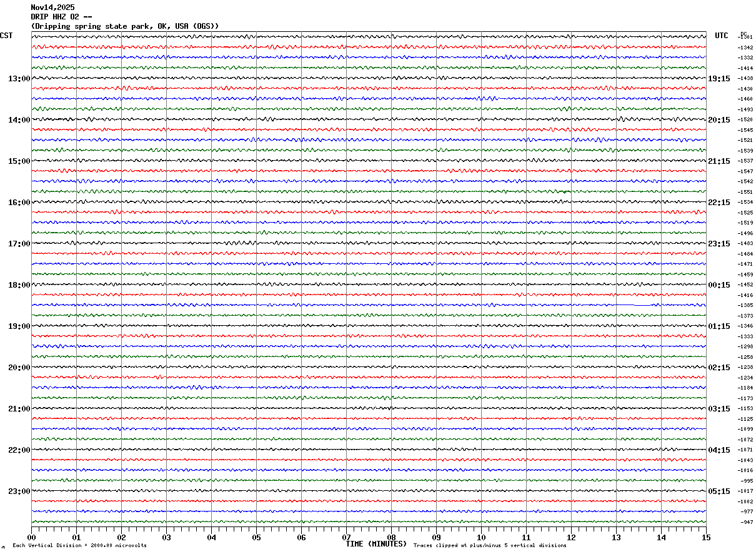Click minute tick label 01 on time axis
This screenshot has width=756, height=554.
coord(76,537)
